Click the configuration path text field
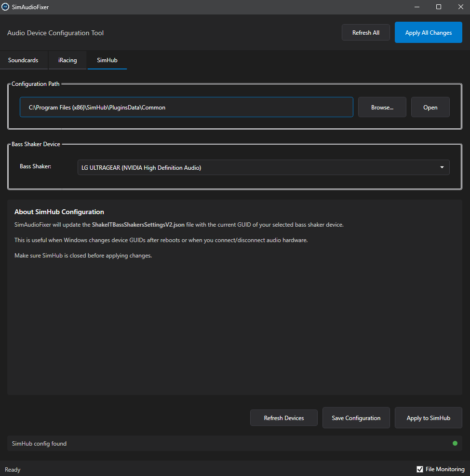Viewport: 470px width, 476px height. pos(187,107)
